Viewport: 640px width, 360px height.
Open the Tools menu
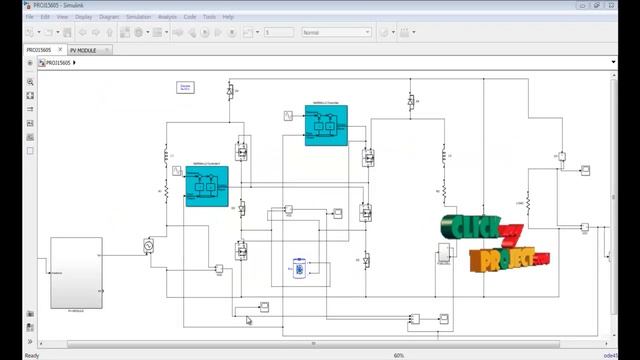coord(209,17)
